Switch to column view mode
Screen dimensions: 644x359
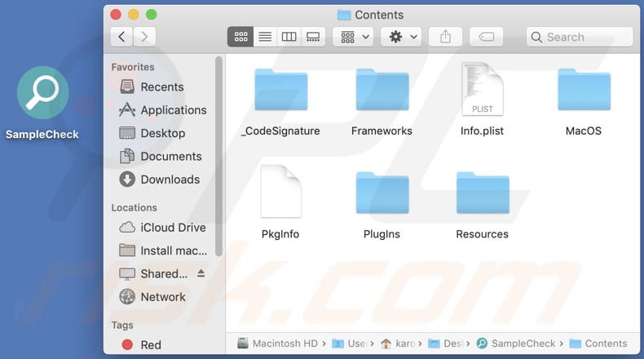(x=289, y=37)
